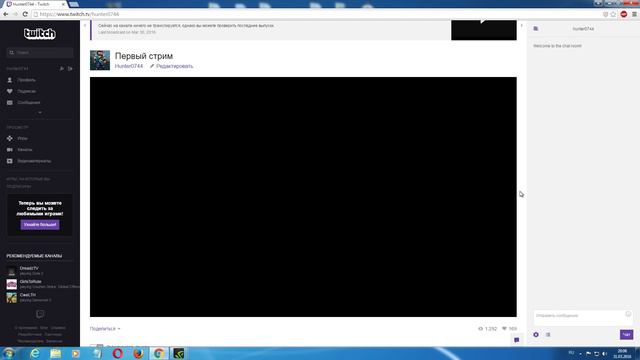Viewport: 640px width, 360px height.
Task: Open the Twitch logo home link
Action: click(x=39, y=33)
